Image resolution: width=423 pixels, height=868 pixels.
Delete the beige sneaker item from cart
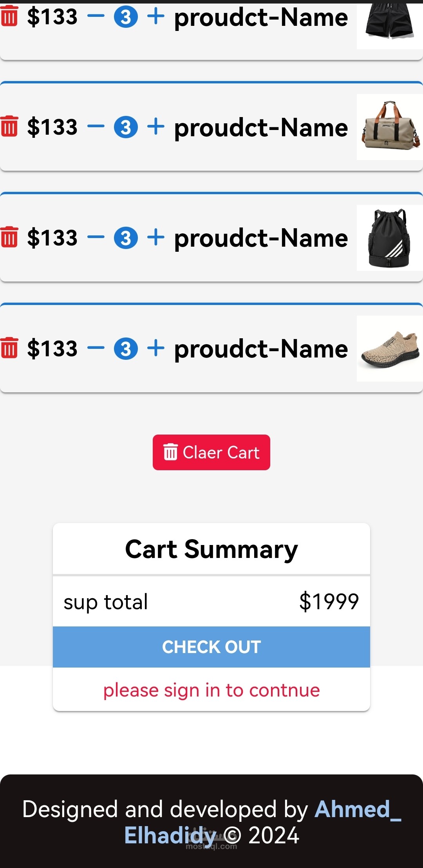pyautogui.click(x=9, y=348)
